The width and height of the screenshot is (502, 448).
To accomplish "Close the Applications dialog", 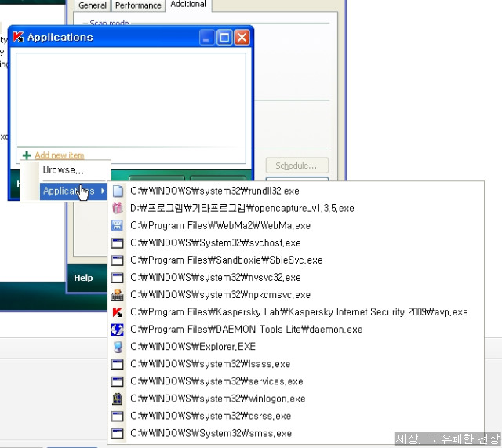I will 242,38.
